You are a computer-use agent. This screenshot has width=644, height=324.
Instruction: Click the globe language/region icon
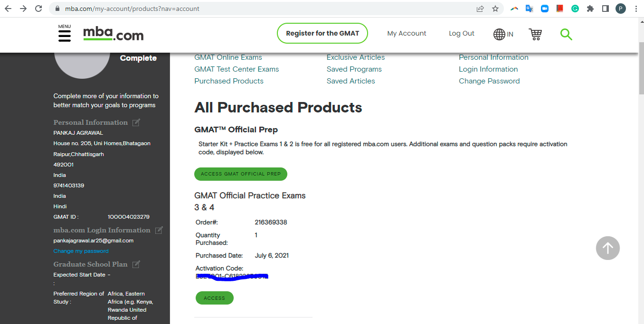500,34
